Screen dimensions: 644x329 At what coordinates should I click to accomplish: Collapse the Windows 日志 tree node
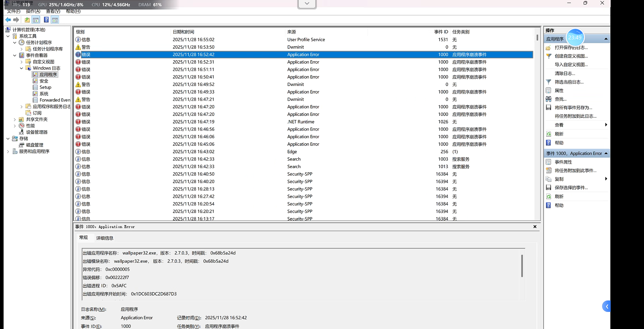[22, 69]
